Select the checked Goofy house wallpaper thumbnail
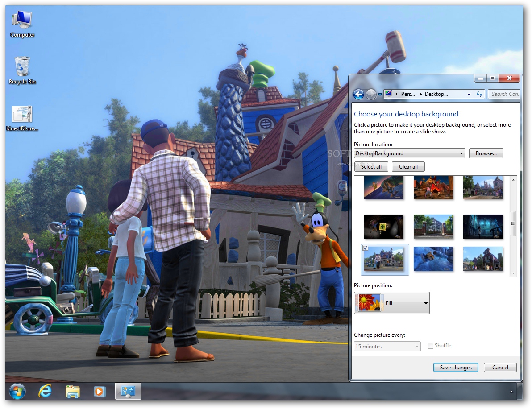 (384, 260)
